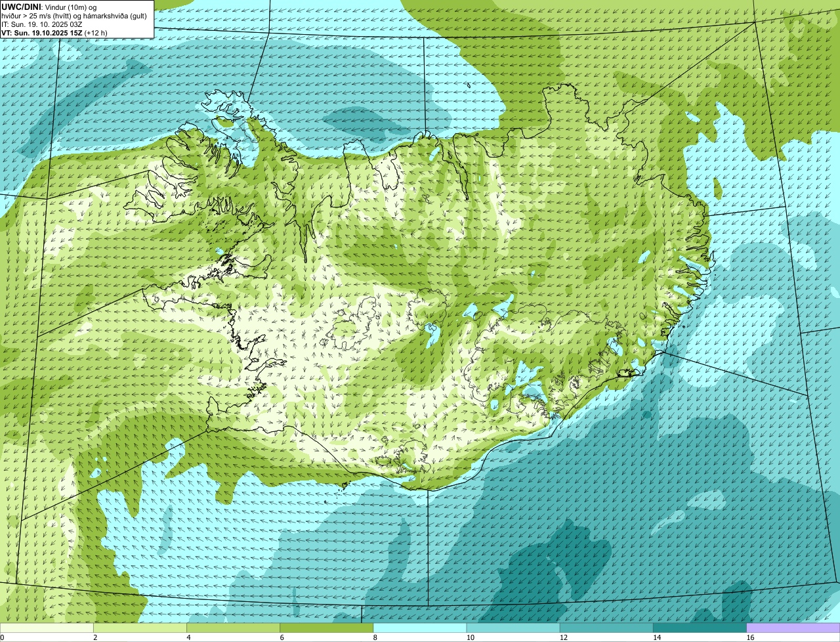Click the legend tick label '10'
Image resolution: width=840 pixels, height=642 pixels.
pyautogui.click(x=471, y=637)
